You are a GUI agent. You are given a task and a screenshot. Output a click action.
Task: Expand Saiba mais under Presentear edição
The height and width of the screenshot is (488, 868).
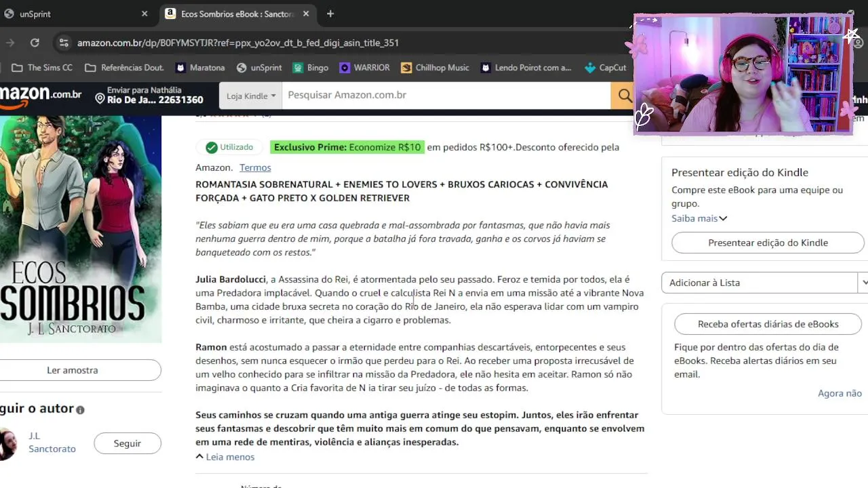click(699, 218)
